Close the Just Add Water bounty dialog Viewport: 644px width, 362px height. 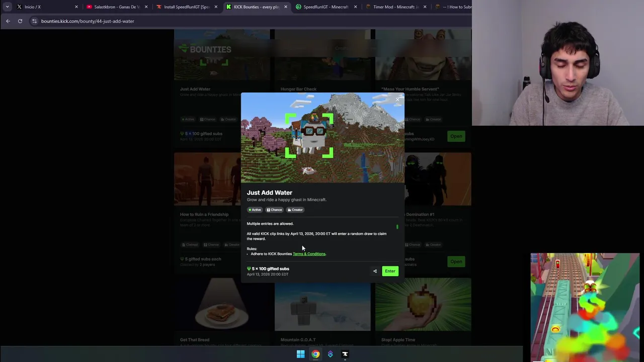click(x=397, y=99)
